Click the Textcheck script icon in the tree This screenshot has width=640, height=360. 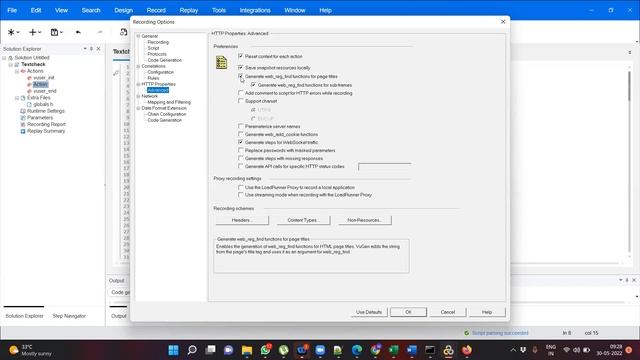coord(17,64)
